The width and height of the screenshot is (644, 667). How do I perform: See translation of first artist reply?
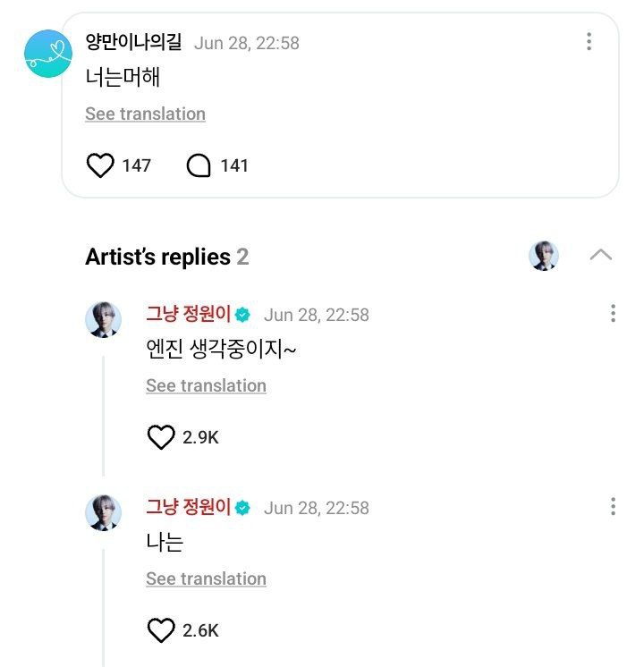click(x=206, y=385)
